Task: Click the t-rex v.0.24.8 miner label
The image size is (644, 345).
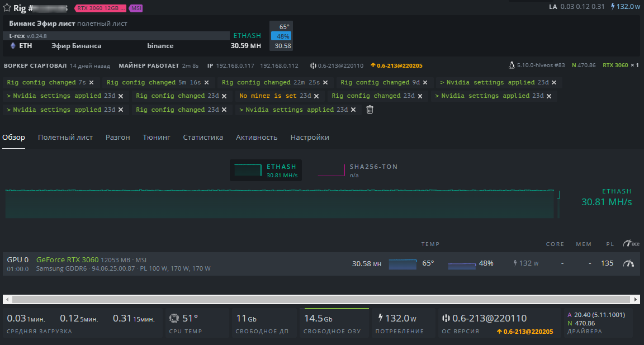Action: [28, 36]
